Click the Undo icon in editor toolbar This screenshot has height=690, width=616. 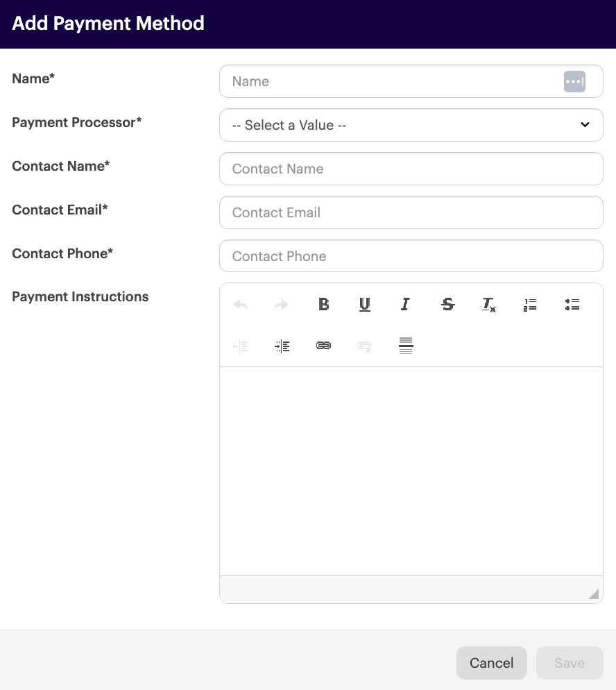point(241,305)
